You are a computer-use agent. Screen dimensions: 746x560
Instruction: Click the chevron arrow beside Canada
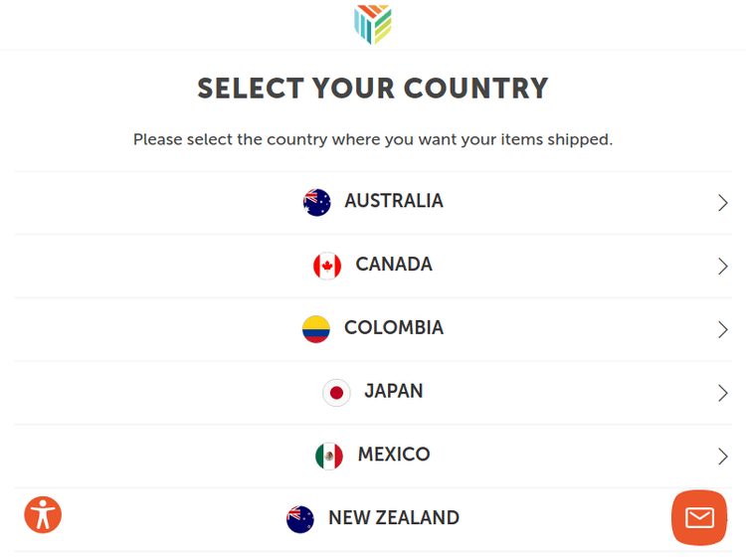[723, 267]
